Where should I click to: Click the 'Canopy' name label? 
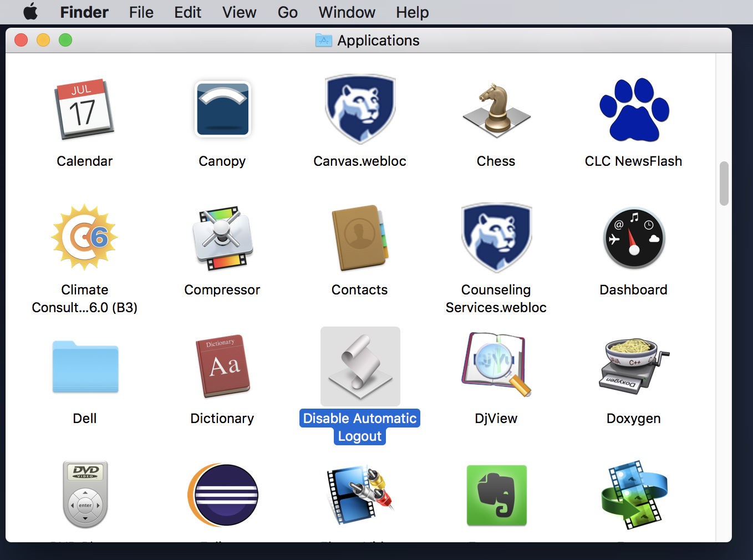(222, 161)
